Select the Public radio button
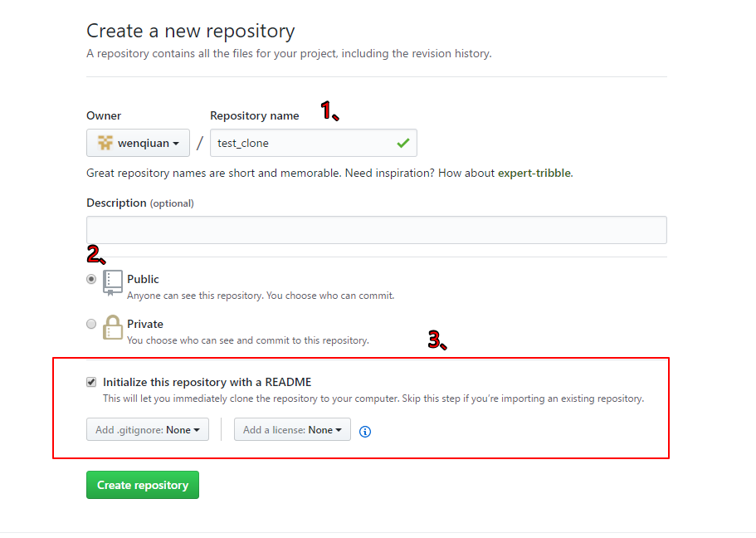 point(91,280)
